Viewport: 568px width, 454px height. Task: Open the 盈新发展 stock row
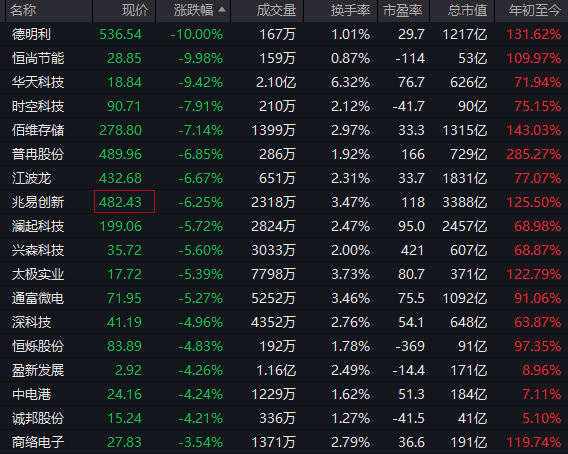tap(284, 370)
